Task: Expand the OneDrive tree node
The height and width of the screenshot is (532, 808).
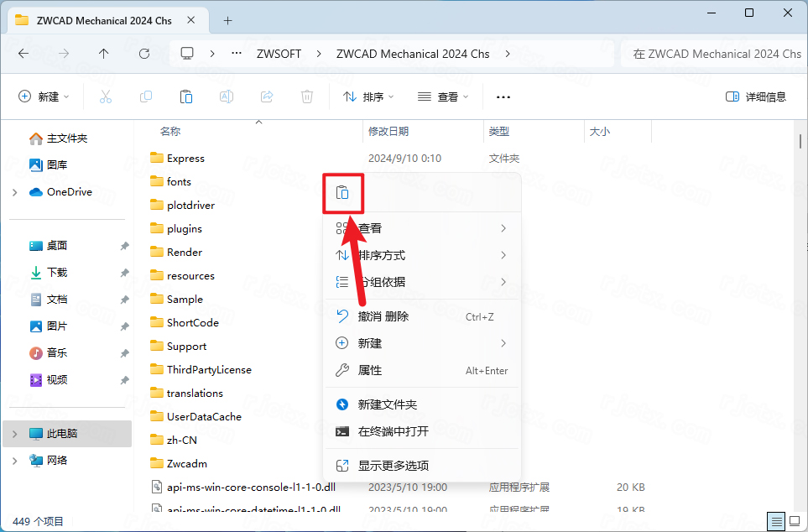Action: pyautogui.click(x=15, y=192)
